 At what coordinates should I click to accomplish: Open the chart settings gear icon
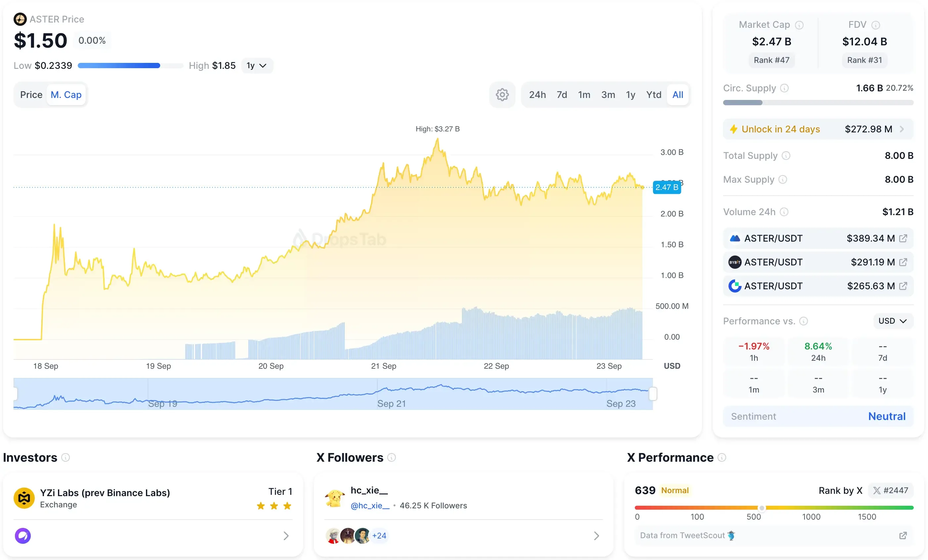502,95
